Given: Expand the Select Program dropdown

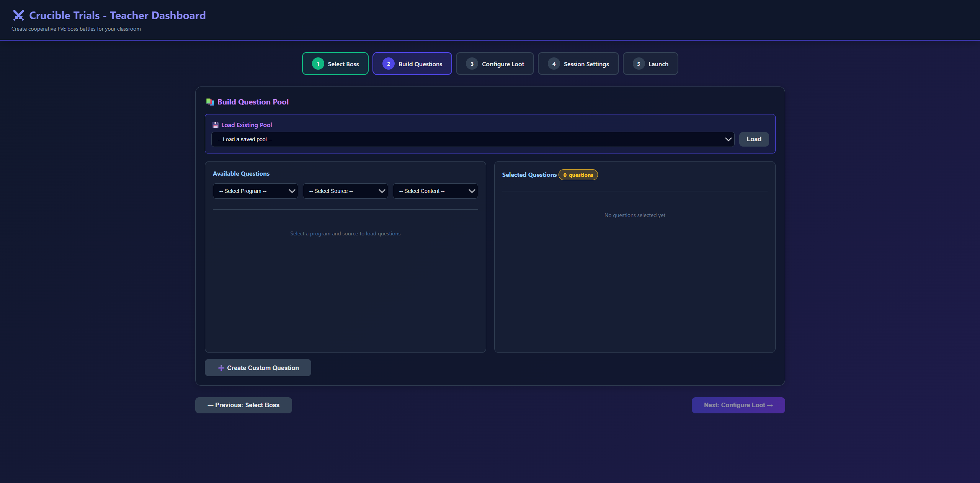Looking at the screenshot, I should click(x=255, y=191).
